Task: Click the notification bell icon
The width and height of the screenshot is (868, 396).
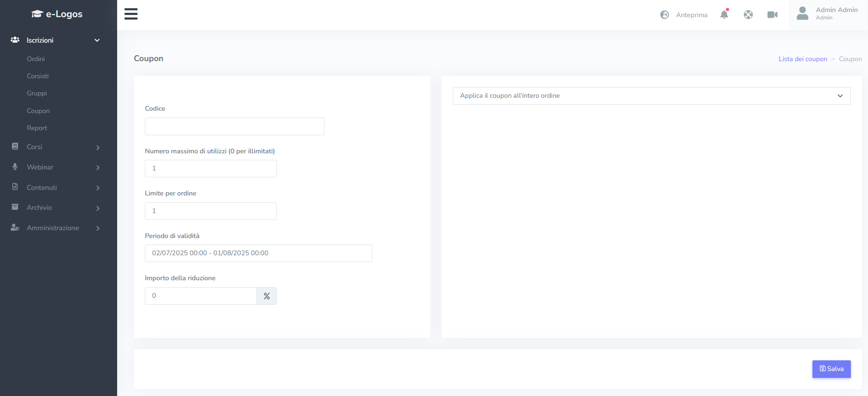Action: 724,15
